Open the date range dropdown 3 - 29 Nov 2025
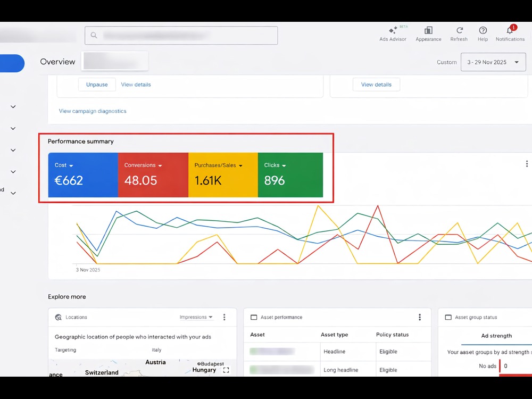The image size is (532, 399). click(x=493, y=62)
